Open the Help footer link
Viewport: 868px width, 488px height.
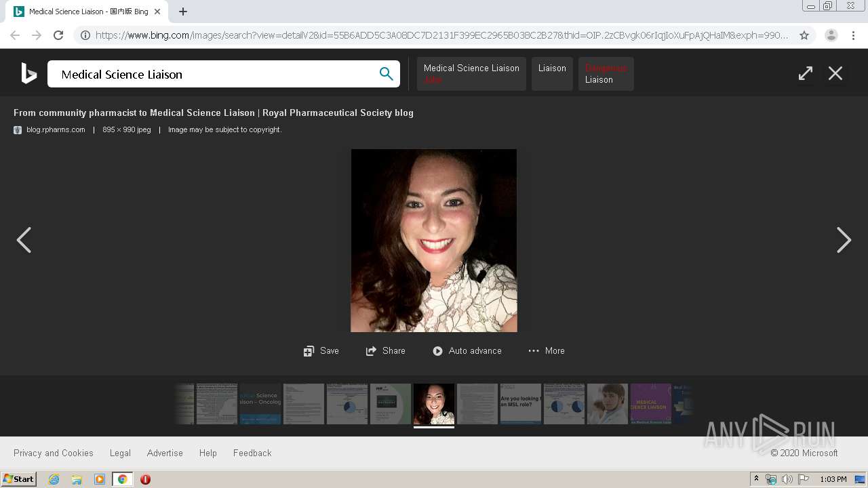(x=208, y=453)
